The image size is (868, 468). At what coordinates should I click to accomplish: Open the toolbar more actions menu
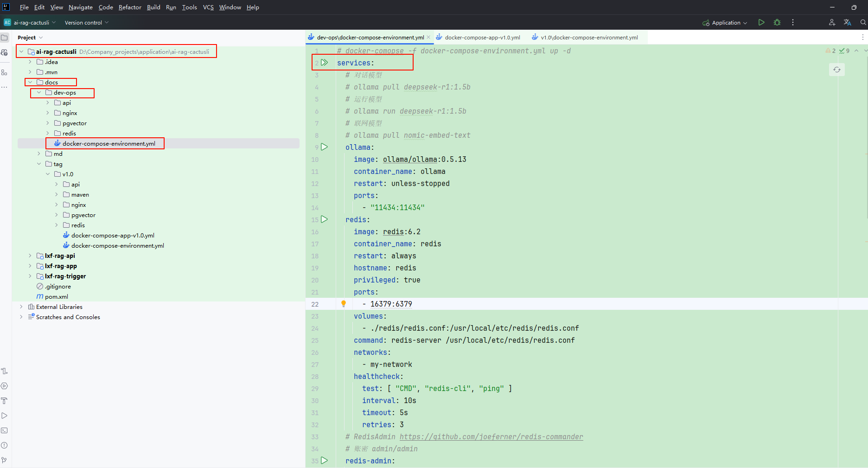[x=793, y=22]
